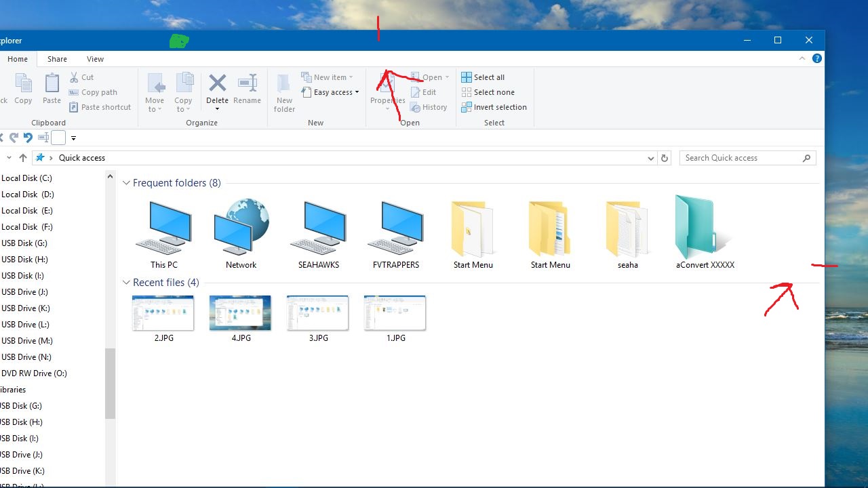Click Edit in the Open group
The width and height of the screenshot is (868, 488).
(424, 92)
